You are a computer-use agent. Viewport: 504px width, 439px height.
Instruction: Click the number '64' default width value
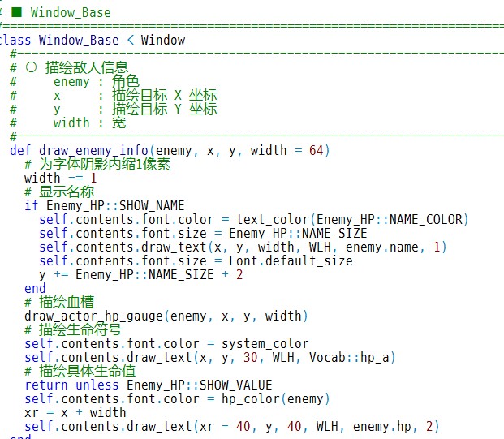point(316,150)
